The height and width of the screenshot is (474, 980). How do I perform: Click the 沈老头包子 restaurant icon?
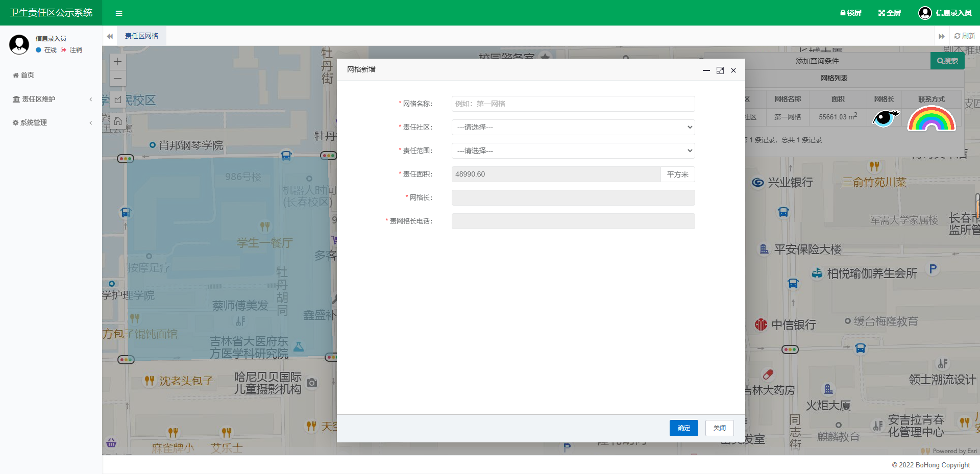[x=149, y=381]
